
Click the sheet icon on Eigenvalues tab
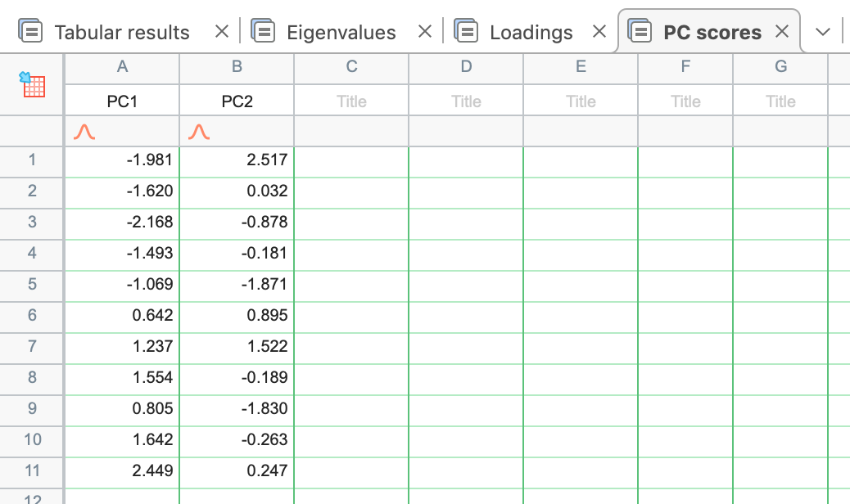263,32
